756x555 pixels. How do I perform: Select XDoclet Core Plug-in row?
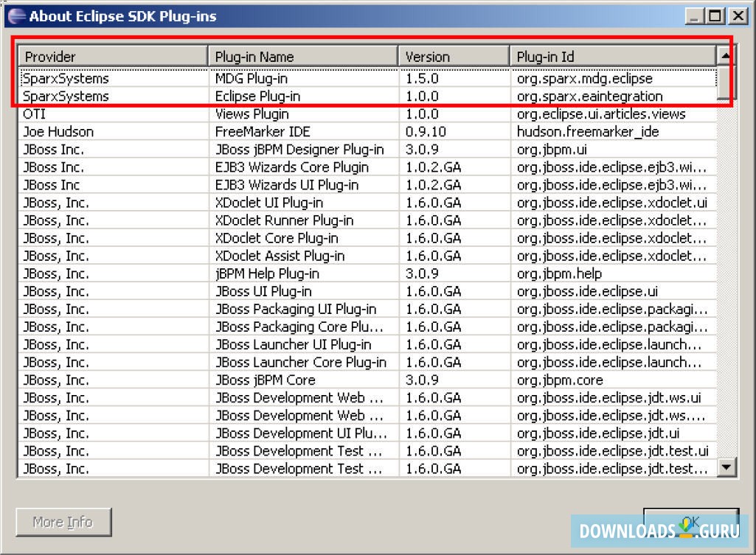coord(367,238)
